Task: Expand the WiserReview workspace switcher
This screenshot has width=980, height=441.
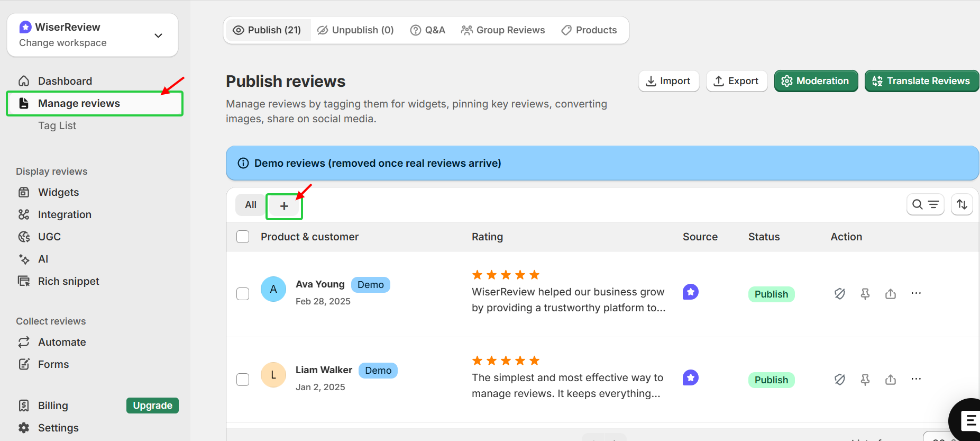Action: [93, 35]
